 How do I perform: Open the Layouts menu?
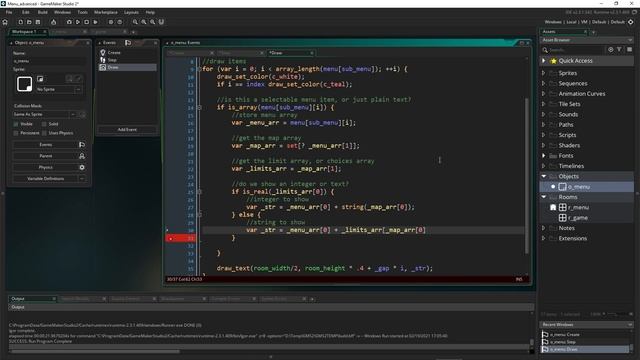(x=131, y=12)
